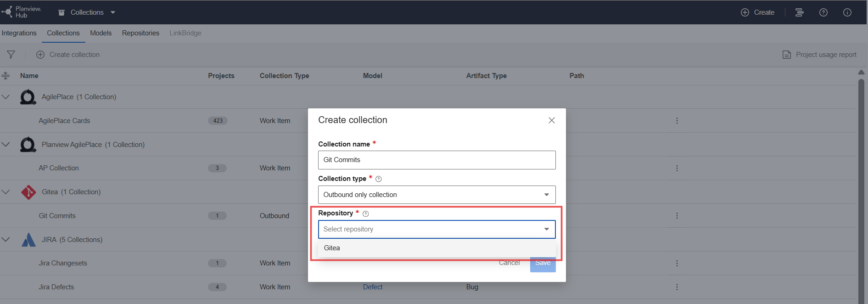Collapse the AgilePlace group
Screen dimensions: 868x304
[6, 97]
